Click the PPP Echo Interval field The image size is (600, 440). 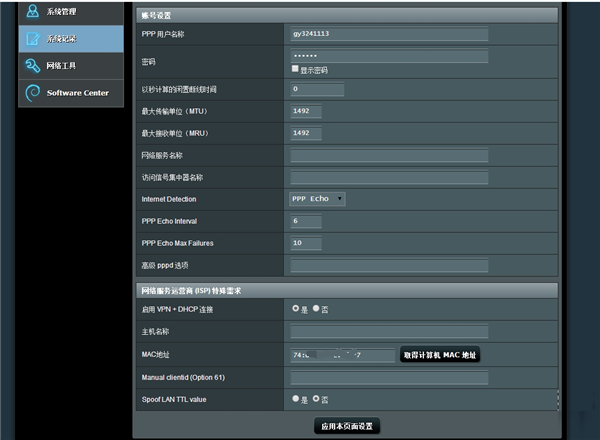tap(306, 221)
